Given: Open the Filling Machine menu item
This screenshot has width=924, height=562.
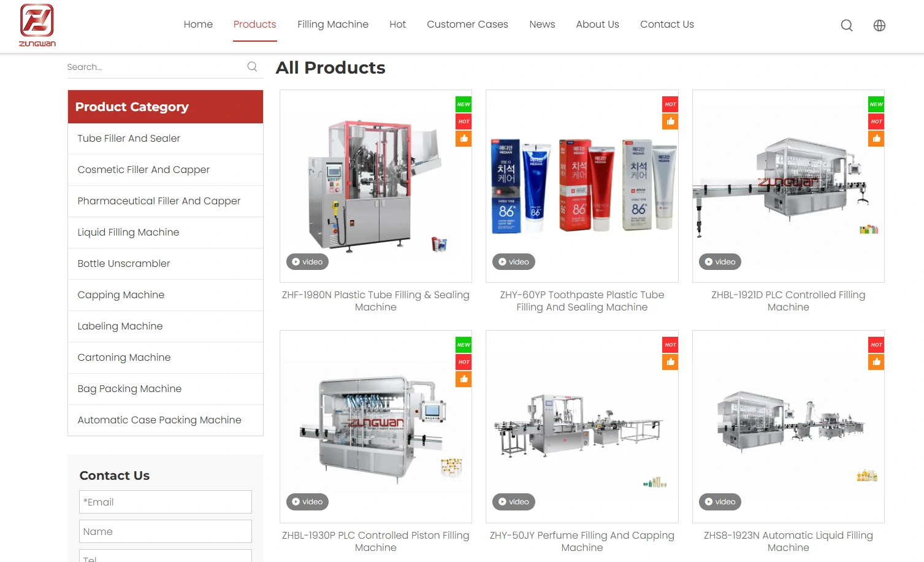Looking at the screenshot, I should click(332, 25).
